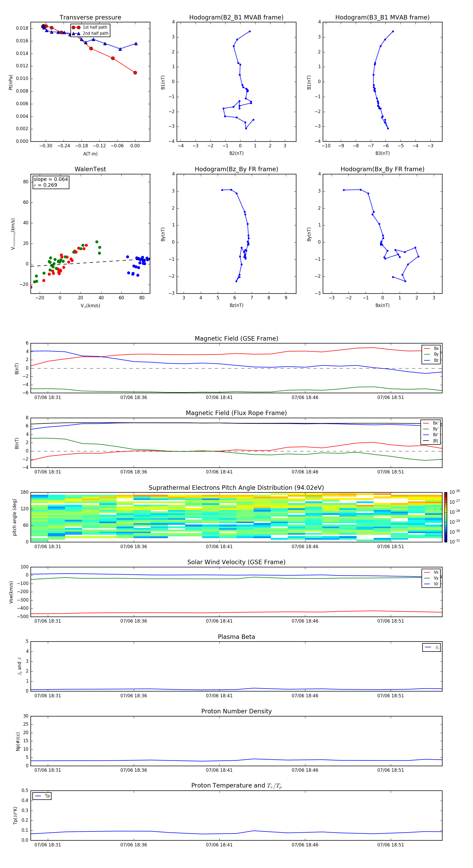Image resolution: width=473 pixels, height=868 pixels.
Task: Click the "Proton Number Density" title
Action: (x=236, y=711)
